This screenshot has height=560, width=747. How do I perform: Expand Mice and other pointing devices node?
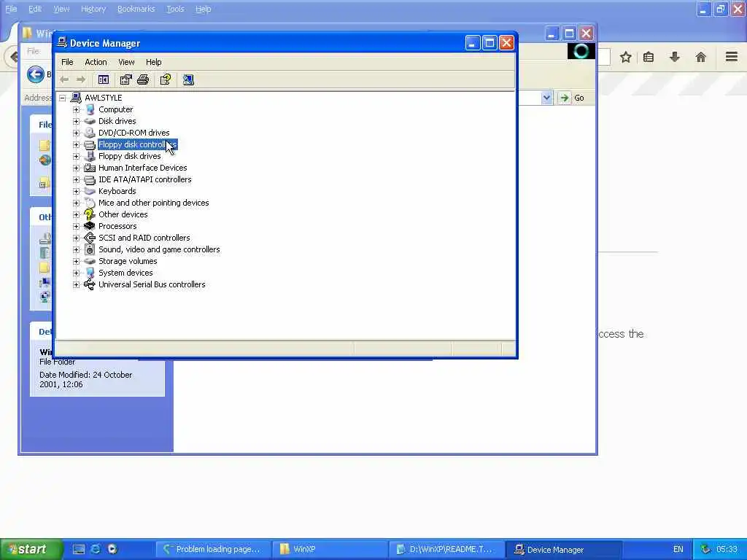click(x=76, y=203)
